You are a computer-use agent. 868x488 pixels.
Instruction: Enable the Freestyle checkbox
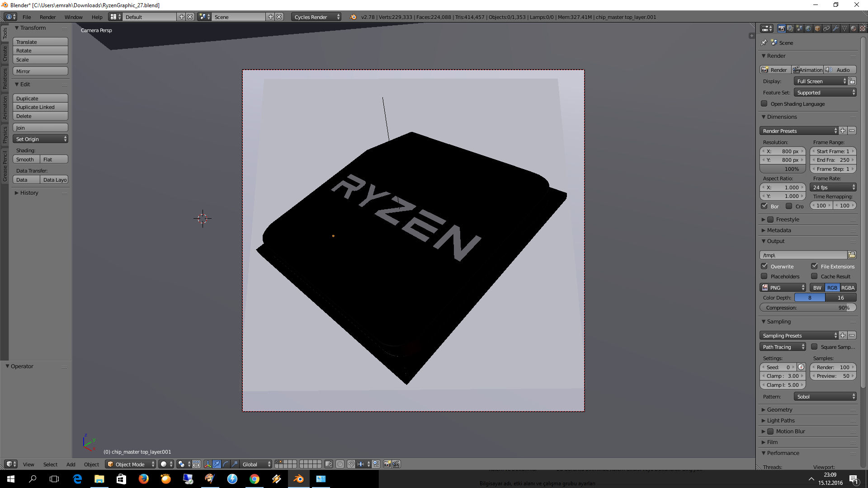770,219
